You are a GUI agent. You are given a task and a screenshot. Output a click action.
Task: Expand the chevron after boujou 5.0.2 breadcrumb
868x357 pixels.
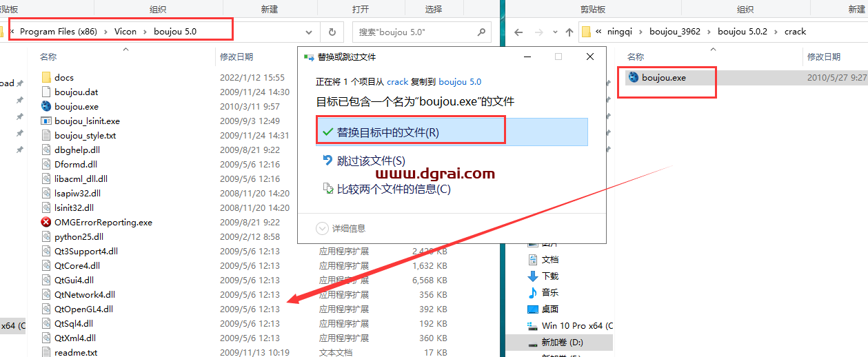coord(776,32)
